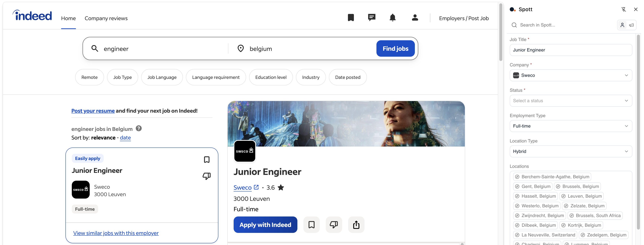This screenshot has height=245, width=644.
Task: Click the location pin icon beside belgium
Action: tap(241, 48)
